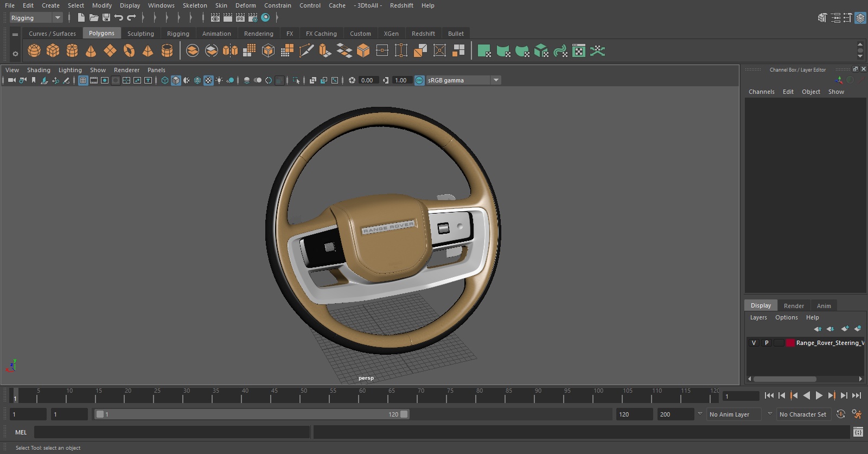
Task: Toggle the layer playback P box
Action: click(767, 343)
